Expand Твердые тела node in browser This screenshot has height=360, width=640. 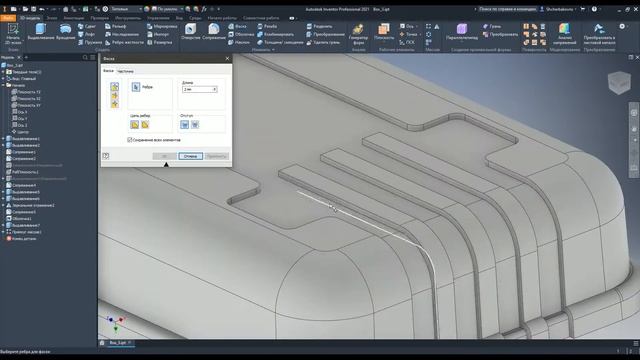coord(3,72)
